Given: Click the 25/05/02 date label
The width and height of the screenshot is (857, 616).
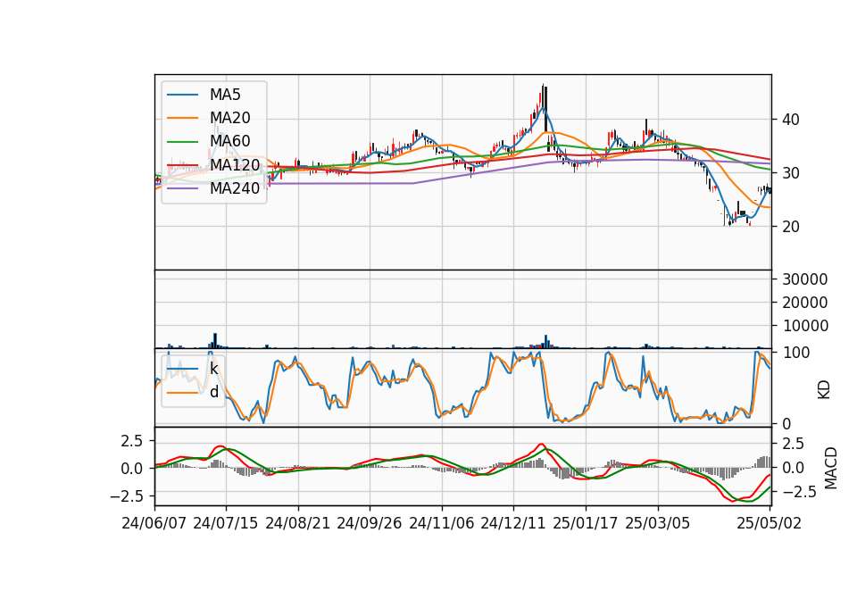Looking at the screenshot, I should [770, 523].
